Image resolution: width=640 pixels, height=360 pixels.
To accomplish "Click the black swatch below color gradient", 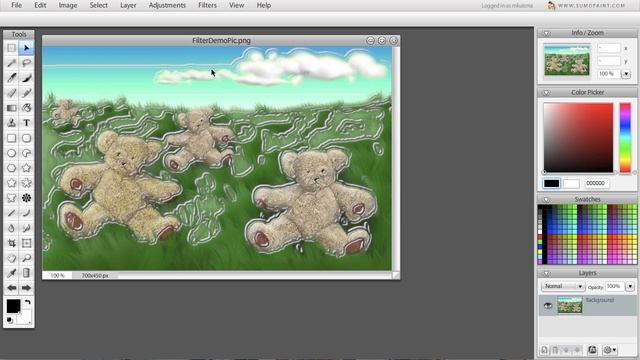I will click(x=551, y=184).
